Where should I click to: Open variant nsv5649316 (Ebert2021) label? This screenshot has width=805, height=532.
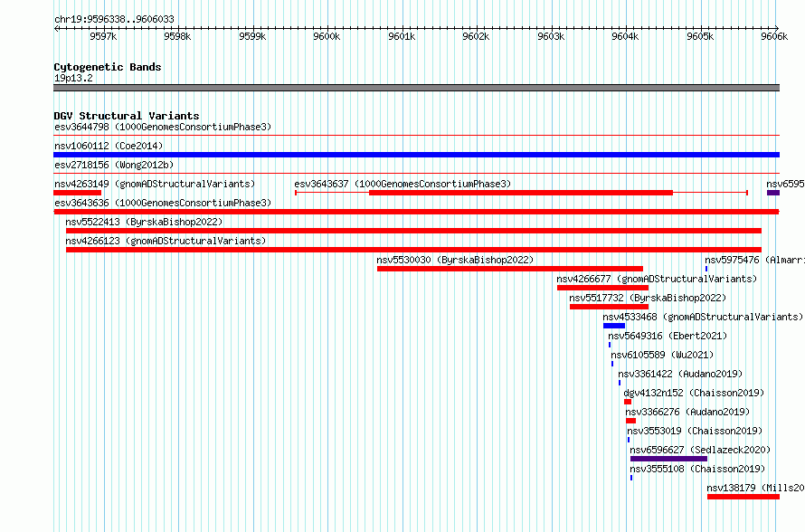click(x=668, y=336)
